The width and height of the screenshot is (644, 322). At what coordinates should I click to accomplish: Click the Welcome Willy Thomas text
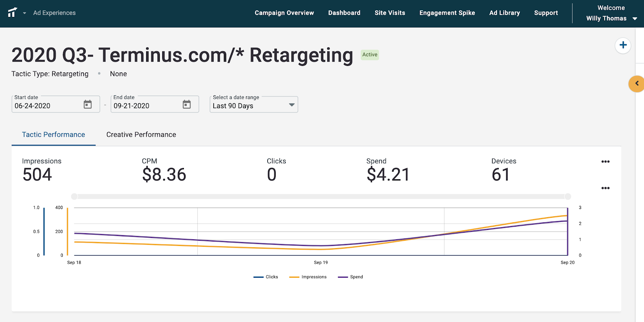pyautogui.click(x=607, y=13)
